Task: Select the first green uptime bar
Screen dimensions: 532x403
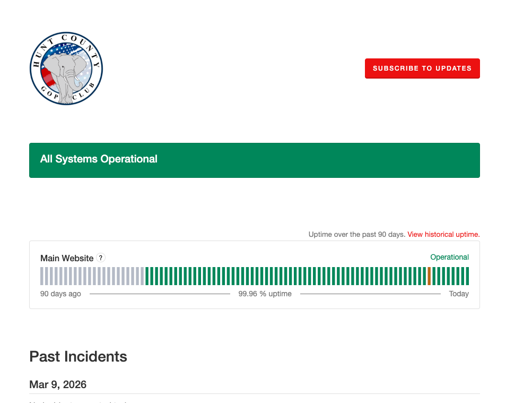Action: tap(147, 276)
